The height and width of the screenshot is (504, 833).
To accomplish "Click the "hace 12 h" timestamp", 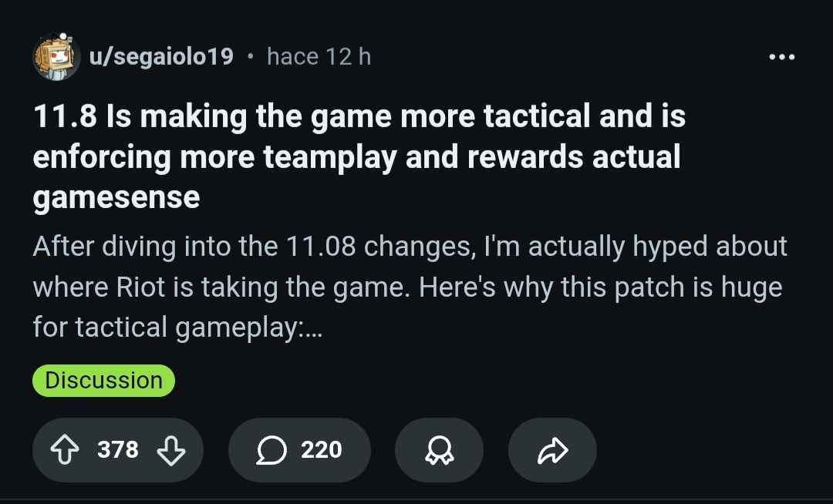I will pyautogui.click(x=319, y=57).
